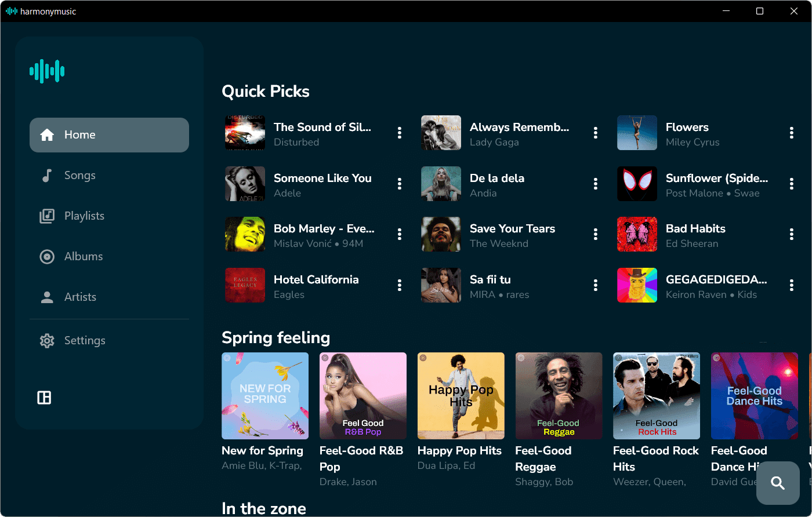Click the sidebar layout toggle icon

[44, 398]
